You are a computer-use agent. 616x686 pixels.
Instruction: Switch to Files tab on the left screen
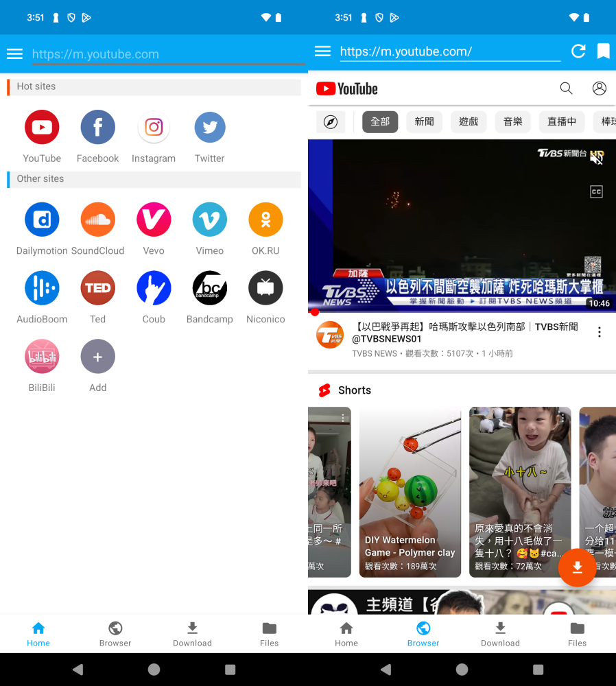(269, 634)
